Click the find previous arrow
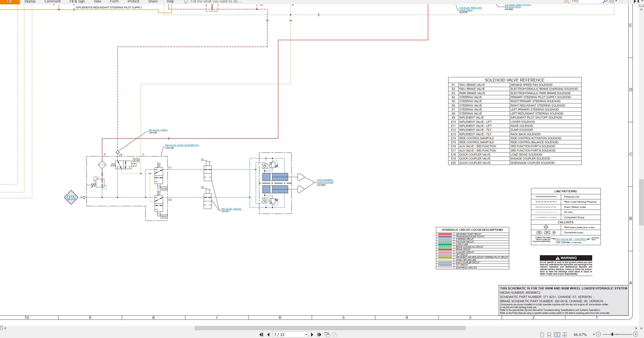 tap(621, 1)
